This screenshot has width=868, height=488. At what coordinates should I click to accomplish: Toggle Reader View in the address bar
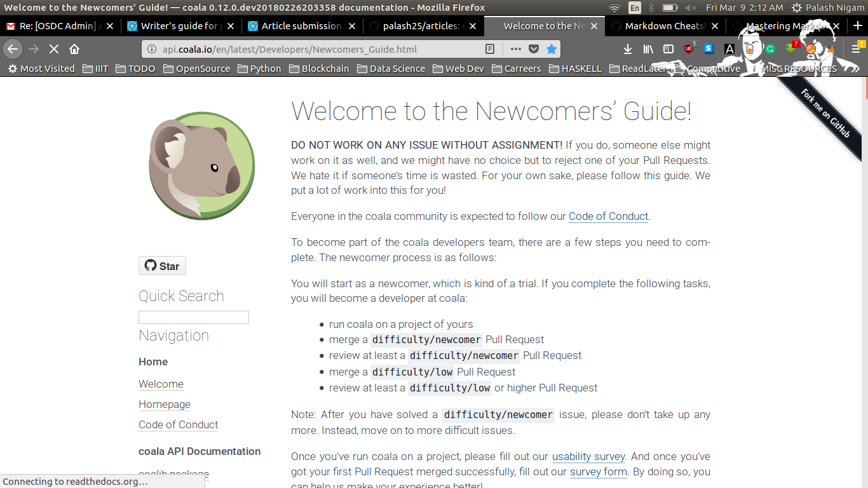click(490, 48)
